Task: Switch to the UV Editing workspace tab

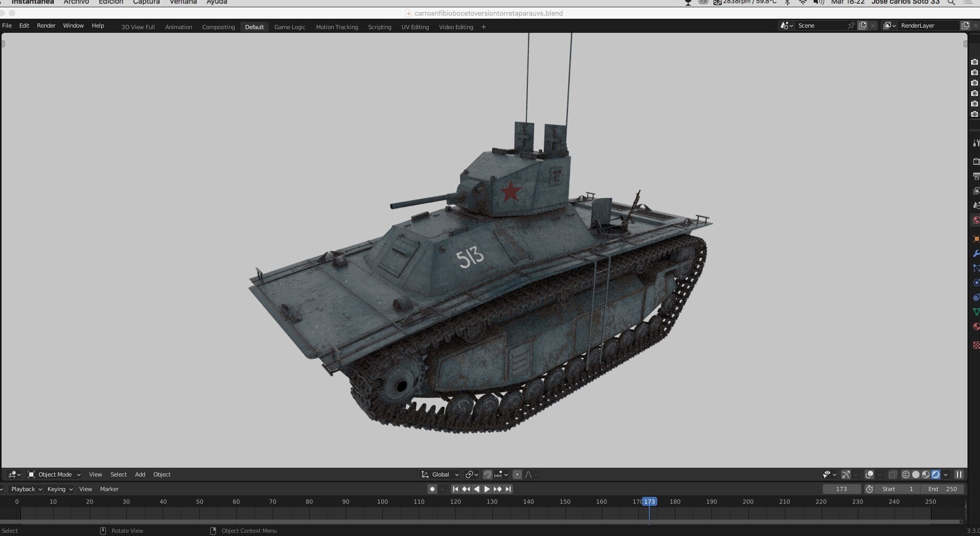Action: point(415,27)
